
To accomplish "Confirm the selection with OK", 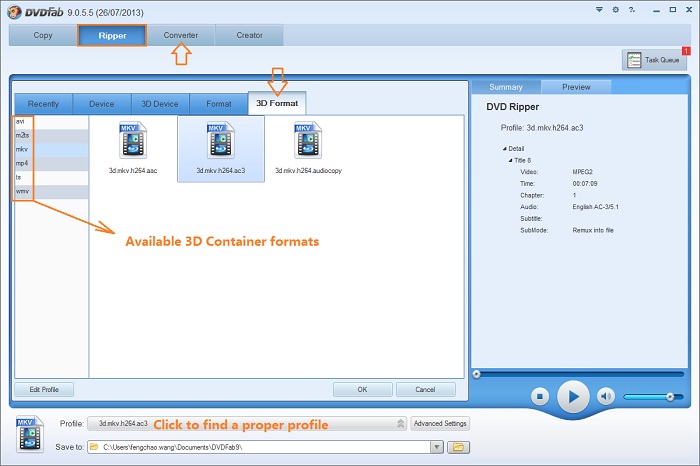I will click(362, 389).
